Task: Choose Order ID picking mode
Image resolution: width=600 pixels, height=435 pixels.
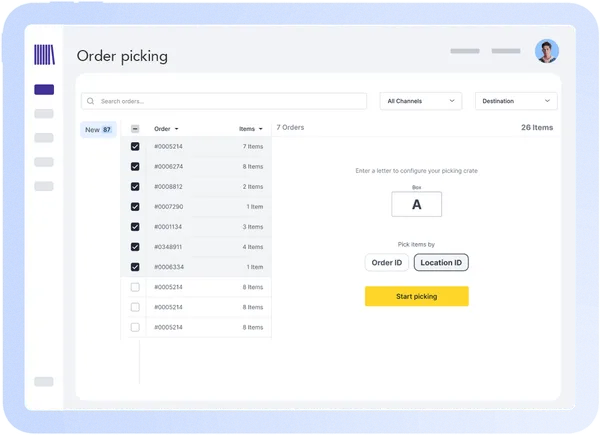Action: (387, 262)
